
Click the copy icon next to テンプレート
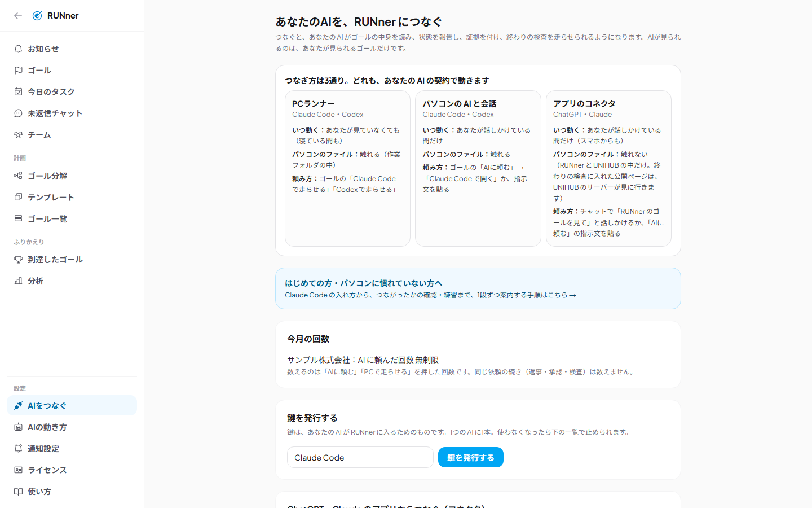(x=18, y=198)
